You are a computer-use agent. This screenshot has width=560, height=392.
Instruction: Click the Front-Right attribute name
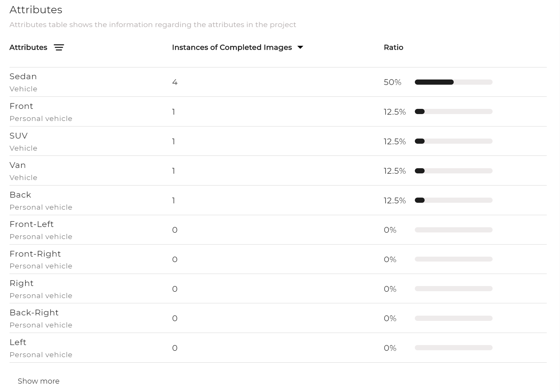pos(35,254)
